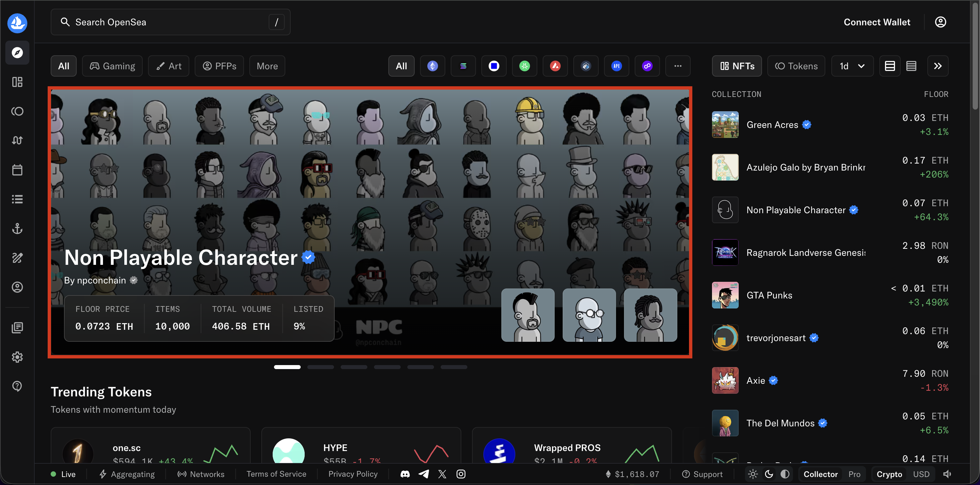Select the Gaming category tab
This screenshot has height=485, width=980.
[112, 66]
